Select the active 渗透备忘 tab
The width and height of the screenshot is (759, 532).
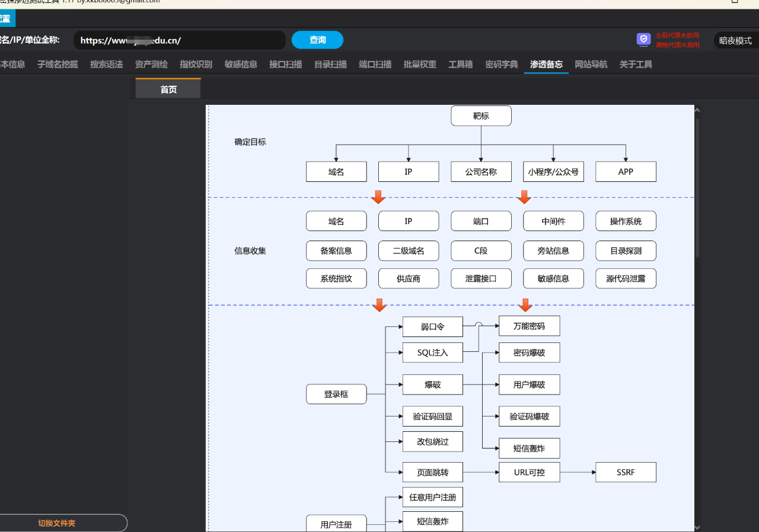pos(546,64)
